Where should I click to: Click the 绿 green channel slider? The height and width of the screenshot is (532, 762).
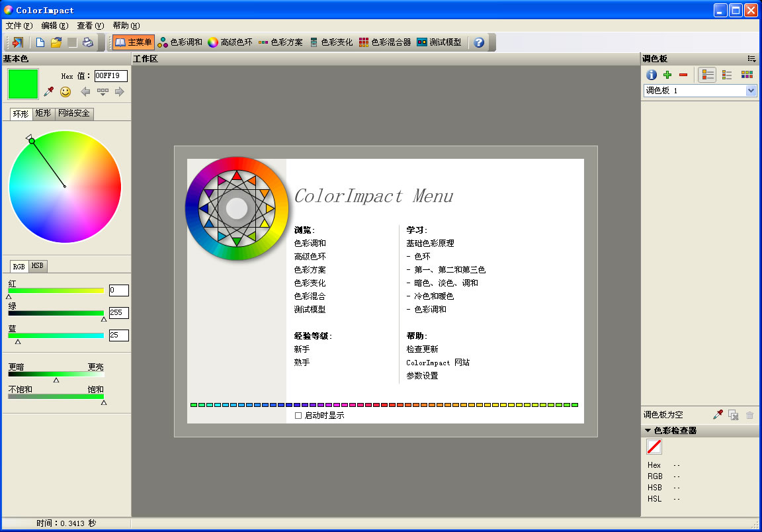56,313
